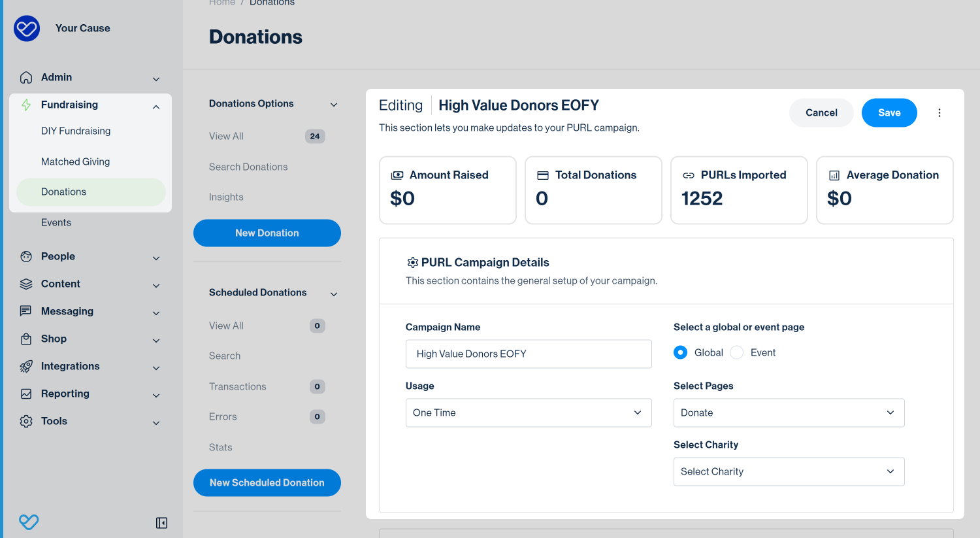Click the Campaign Name input field
Screen dimensions: 980x538
coord(529,354)
